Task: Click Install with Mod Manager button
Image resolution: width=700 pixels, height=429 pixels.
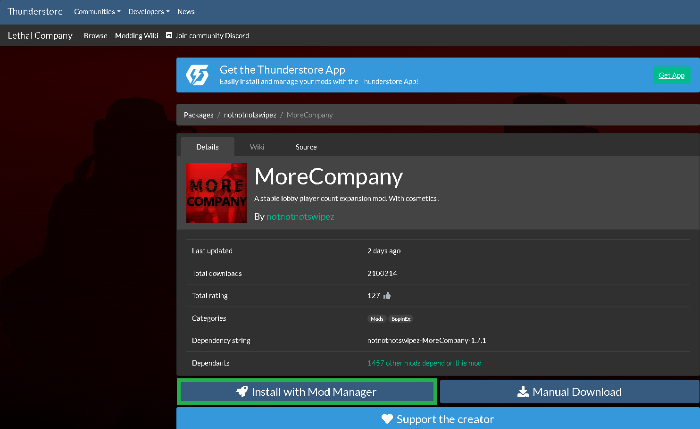Action: (x=307, y=392)
